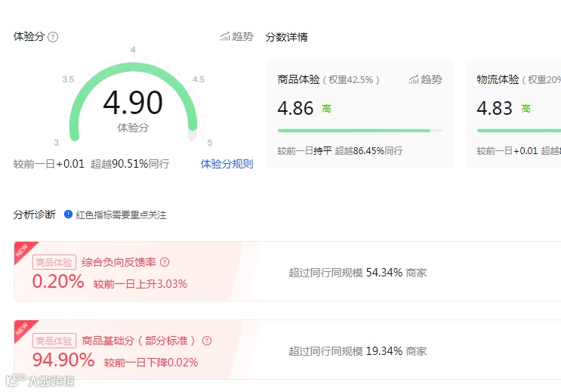
Task: Click the 4.83 score in 物流体验 card
Action: 495,108
